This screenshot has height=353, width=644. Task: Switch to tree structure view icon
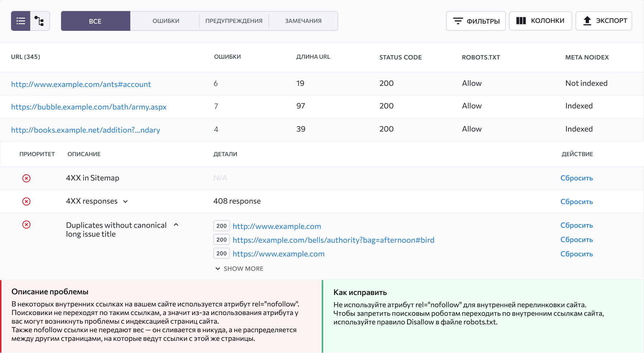click(40, 21)
